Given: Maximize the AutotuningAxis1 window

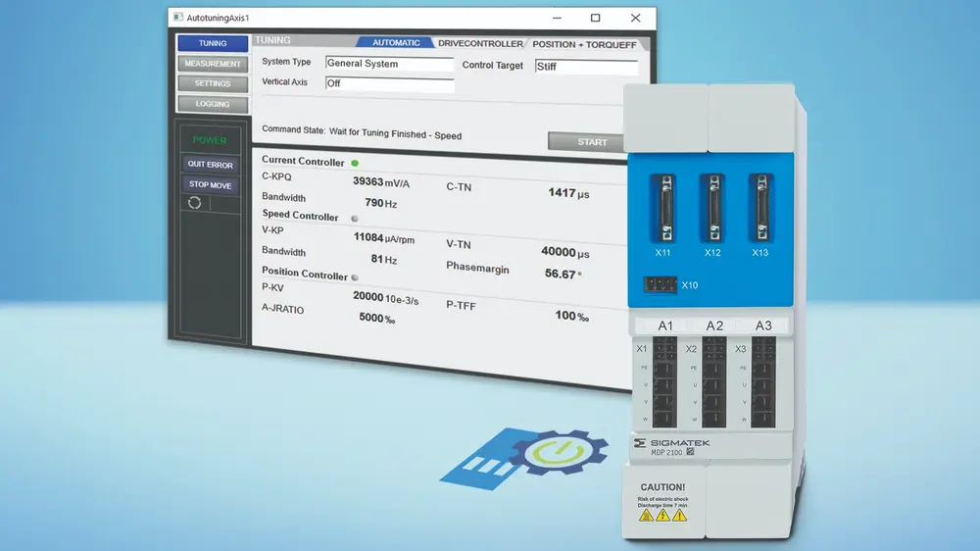Looking at the screenshot, I should pyautogui.click(x=595, y=18).
